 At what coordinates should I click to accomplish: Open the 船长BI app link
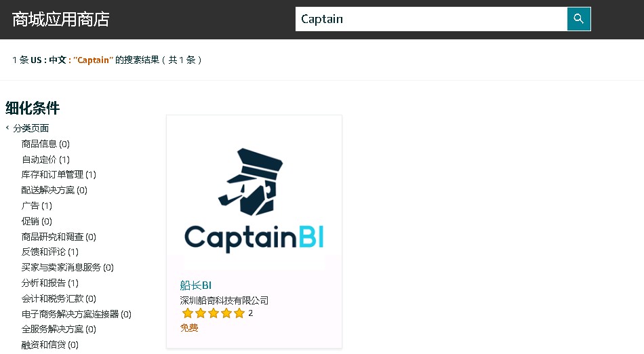click(x=195, y=285)
